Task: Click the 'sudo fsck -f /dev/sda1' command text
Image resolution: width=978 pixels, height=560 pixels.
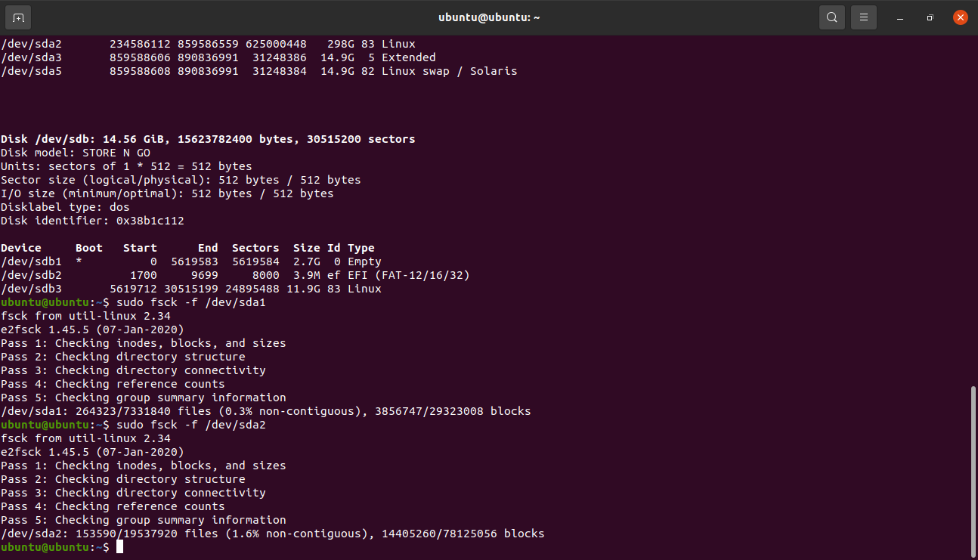Action: [x=190, y=302]
